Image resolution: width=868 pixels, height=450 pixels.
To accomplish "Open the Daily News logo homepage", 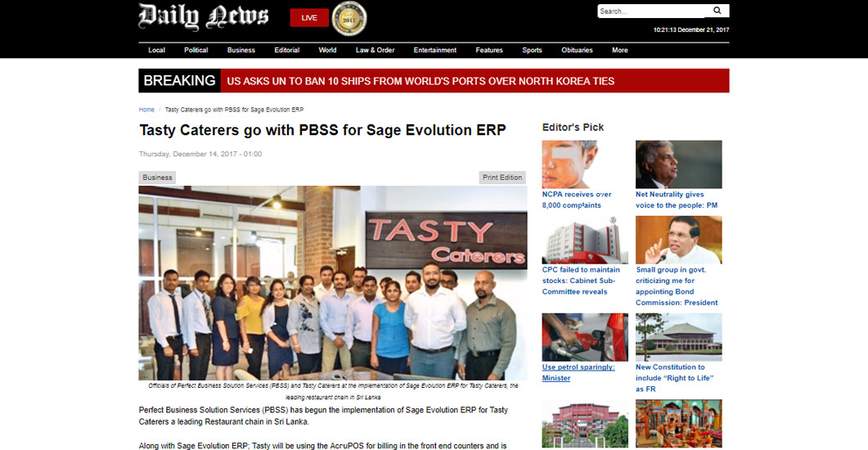I will [x=203, y=16].
